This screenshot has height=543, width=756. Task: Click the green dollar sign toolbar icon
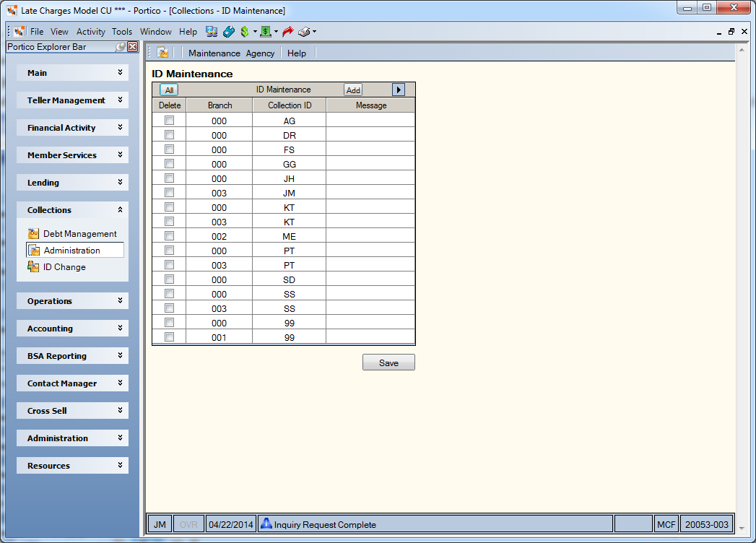point(245,32)
